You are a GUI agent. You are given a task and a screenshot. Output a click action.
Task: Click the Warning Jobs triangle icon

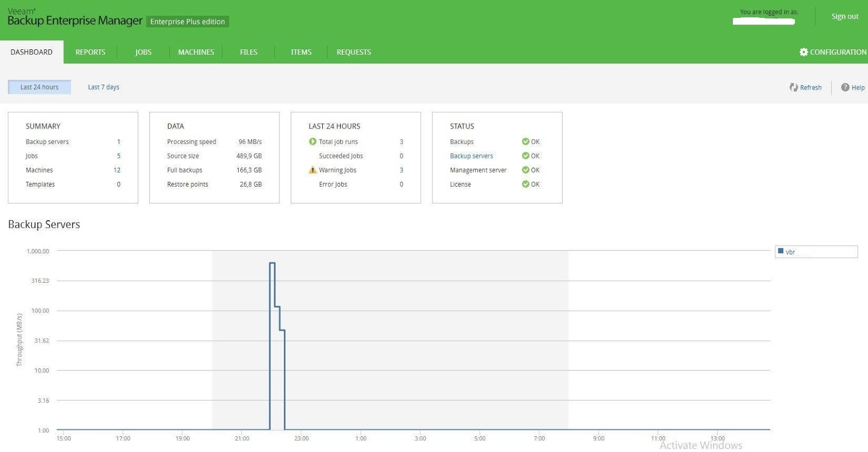pos(312,170)
